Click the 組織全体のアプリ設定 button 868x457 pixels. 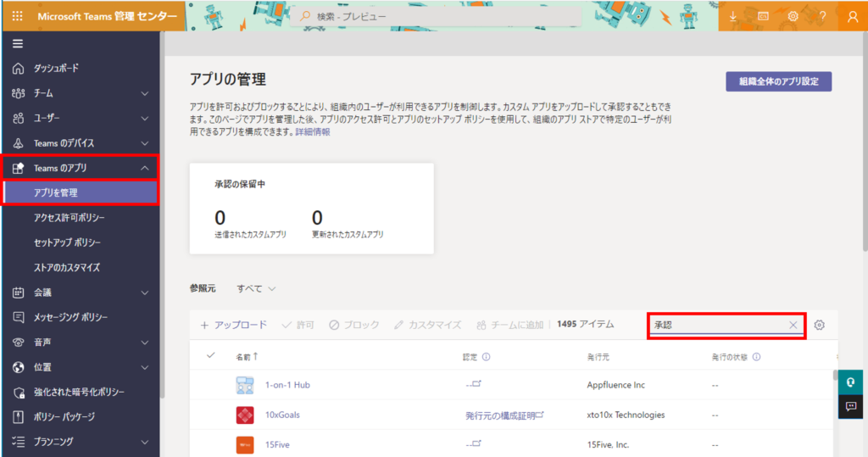click(778, 81)
